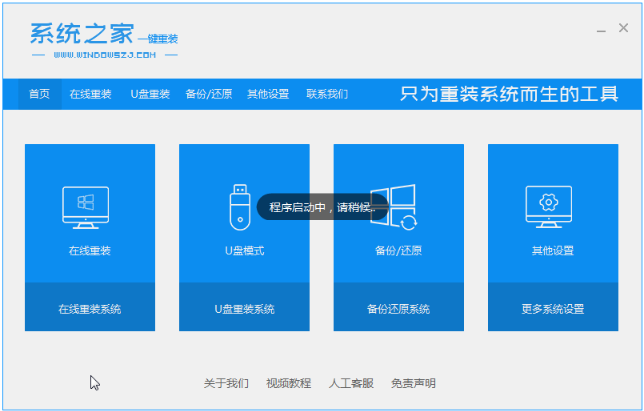This screenshot has width=644, height=411.
Task: Open 备份/还原 navigation tab
Action: point(209,94)
